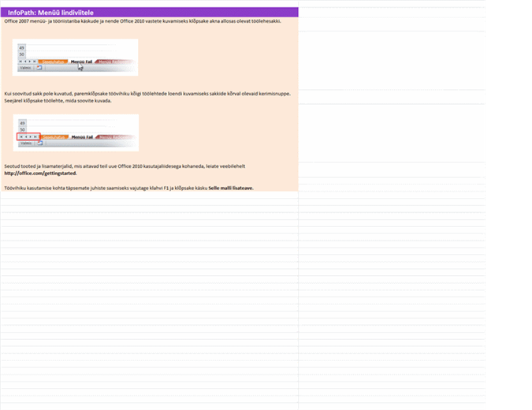Screen dimensions: 532x410
Task: Select the line 'Seejärel klõpsake töölehte, mida soovite kuvada.'
Action: pos(58,101)
